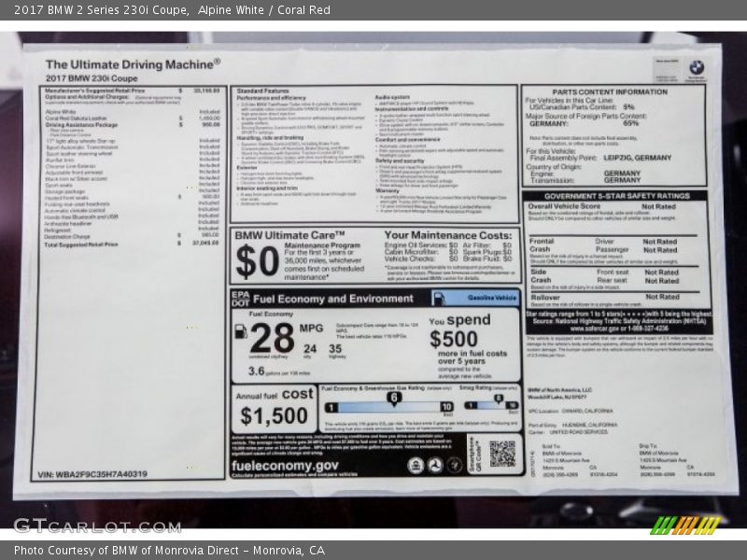Click the BMW roundel logo
747x560 pixels.
[696, 67]
